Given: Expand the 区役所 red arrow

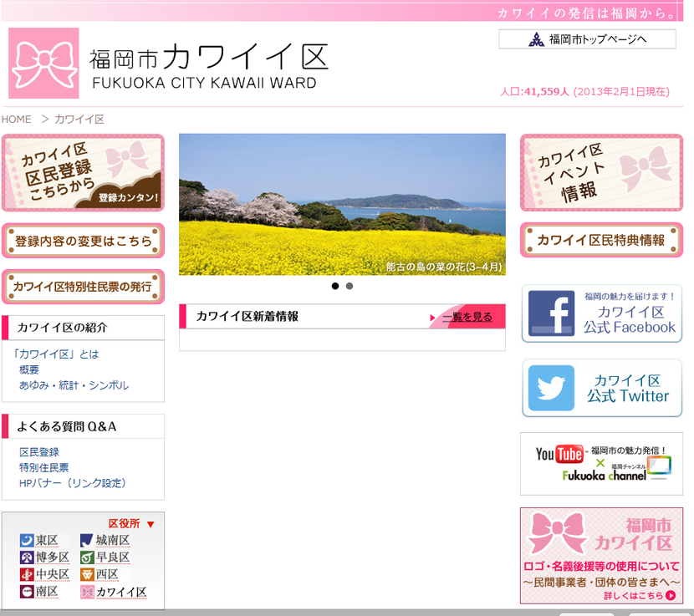Looking at the screenshot, I should tap(151, 524).
